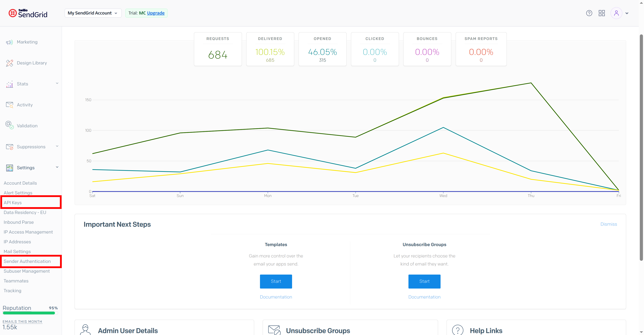Expand the Stats menu chevron
The width and height of the screenshot is (644, 335).
(x=57, y=83)
